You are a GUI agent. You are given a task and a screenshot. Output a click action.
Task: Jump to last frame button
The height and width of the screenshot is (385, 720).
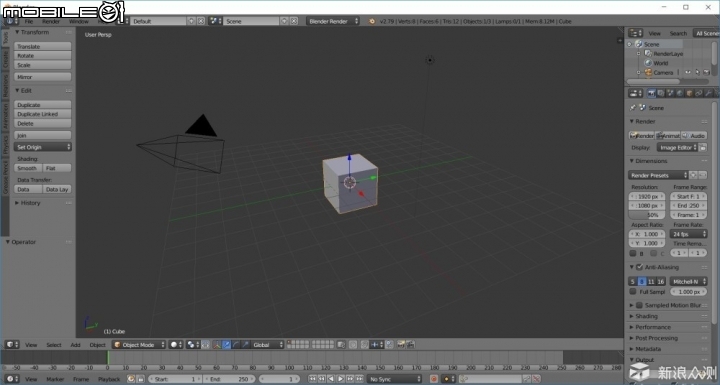[360, 379]
